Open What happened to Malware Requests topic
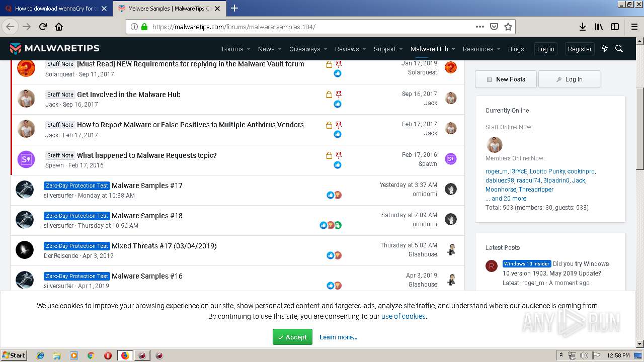This screenshot has width=644, height=362. coord(147,155)
